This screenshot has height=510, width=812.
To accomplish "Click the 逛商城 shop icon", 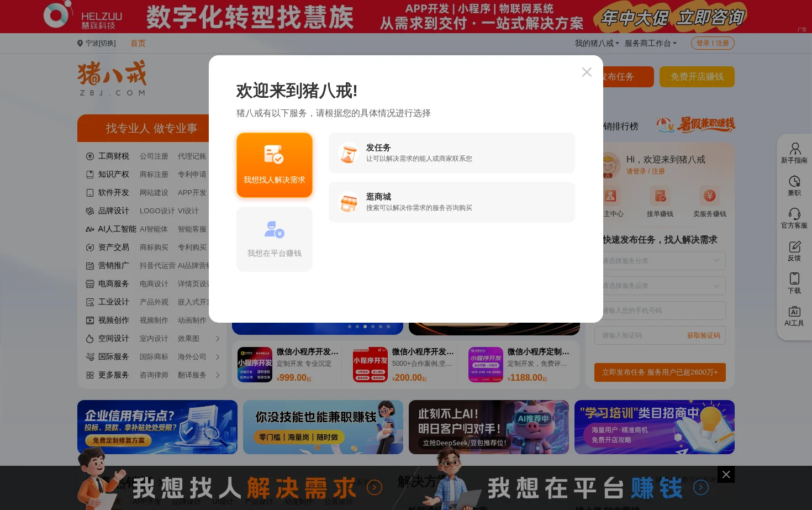I will (349, 202).
